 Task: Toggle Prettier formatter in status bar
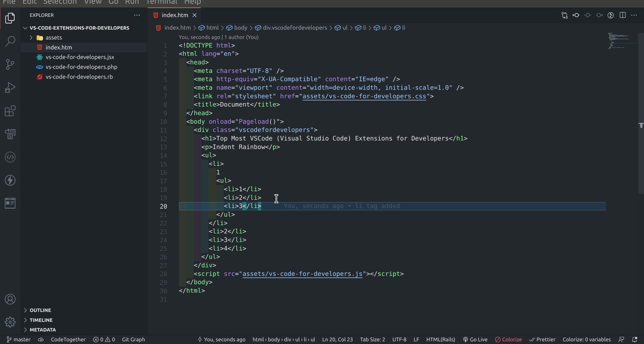click(x=544, y=339)
